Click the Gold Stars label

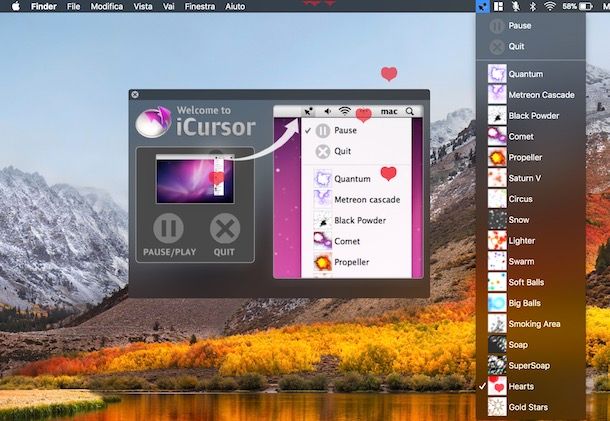pyautogui.click(x=528, y=407)
